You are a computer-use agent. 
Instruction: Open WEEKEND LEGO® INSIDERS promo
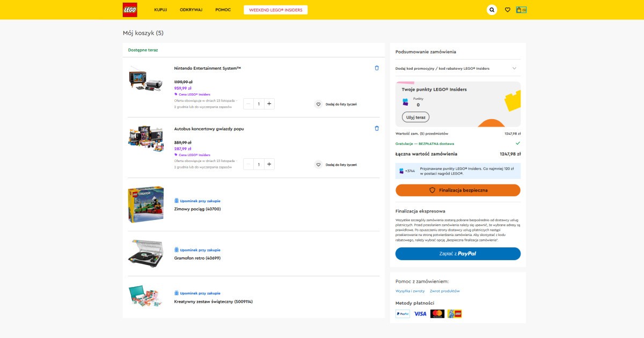coord(276,10)
